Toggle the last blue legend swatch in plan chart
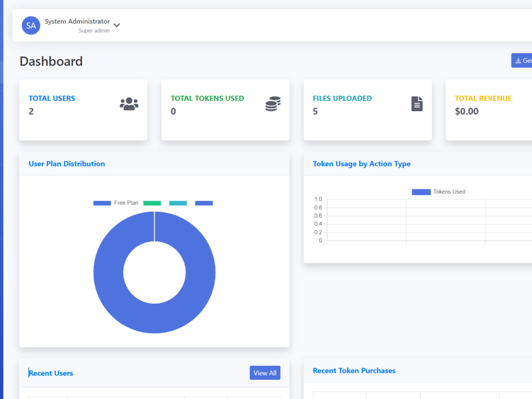The height and width of the screenshot is (399, 532). tap(204, 203)
